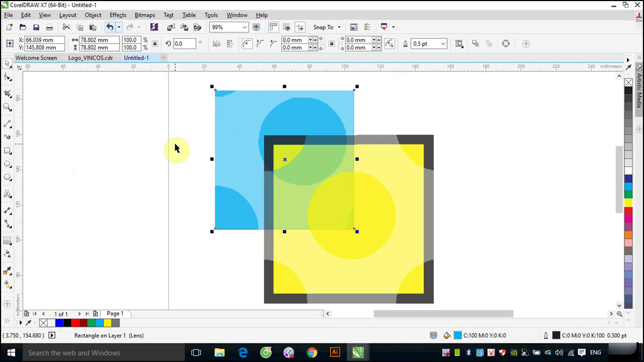Click the horizontal scrollbar thumb

pos(443,314)
